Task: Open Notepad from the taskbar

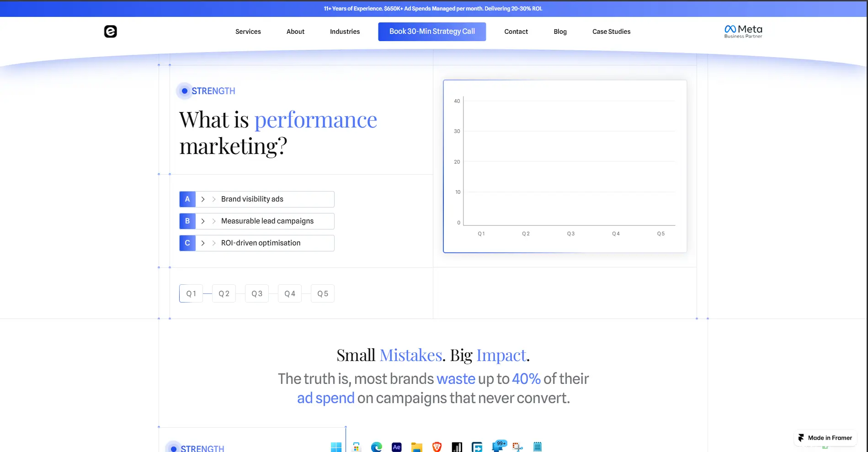Action: point(537,447)
